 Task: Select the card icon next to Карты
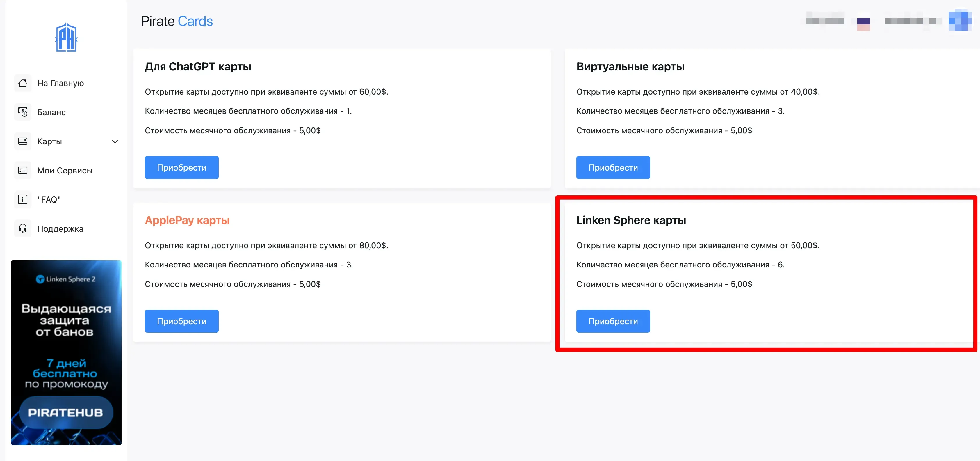coord(22,141)
